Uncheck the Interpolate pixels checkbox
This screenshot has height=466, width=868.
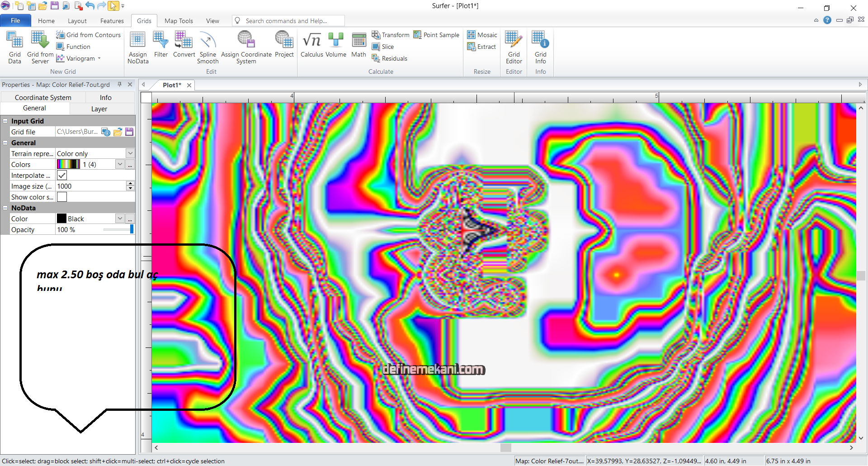[x=62, y=176]
